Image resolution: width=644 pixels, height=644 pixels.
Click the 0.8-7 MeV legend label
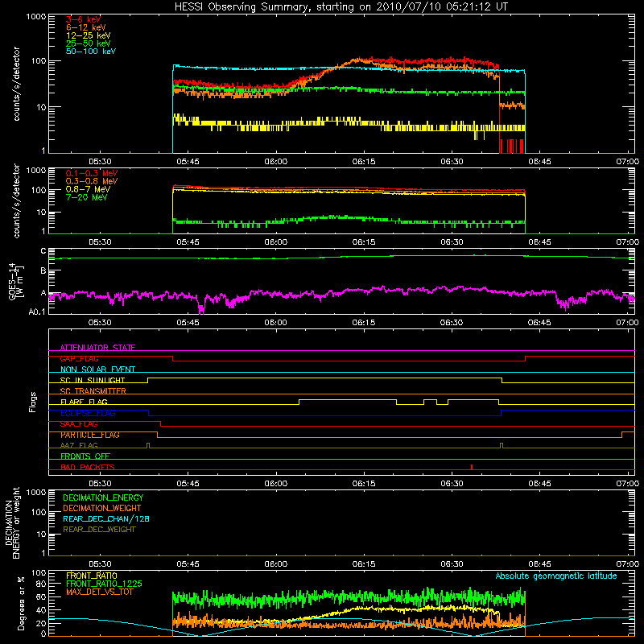click(x=88, y=189)
